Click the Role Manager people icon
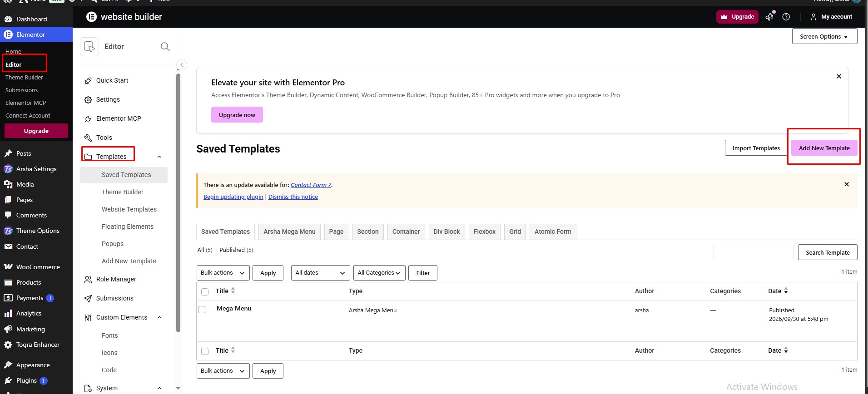Screen dimensions: 868x394 tap(88, 280)
